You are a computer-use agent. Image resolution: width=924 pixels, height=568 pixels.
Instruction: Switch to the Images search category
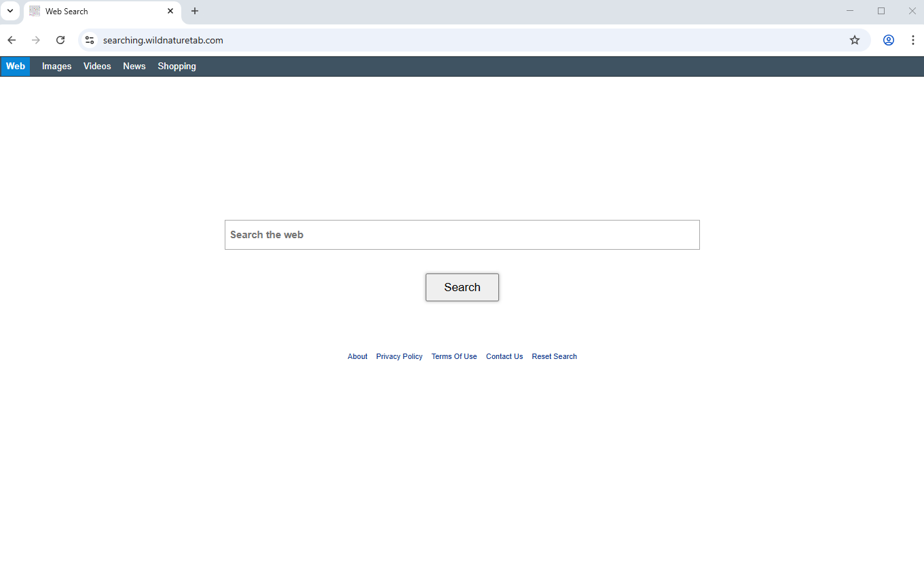(57, 67)
